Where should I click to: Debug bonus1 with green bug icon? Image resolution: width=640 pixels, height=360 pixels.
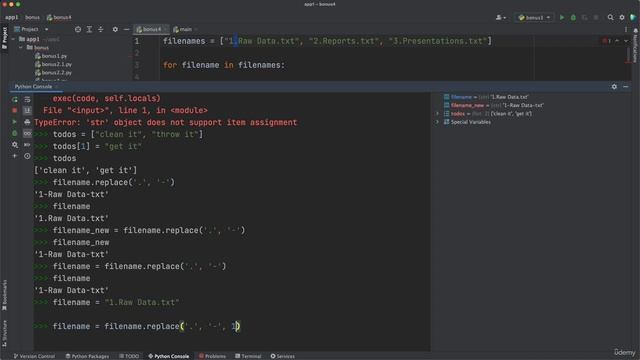(x=573, y=18)
